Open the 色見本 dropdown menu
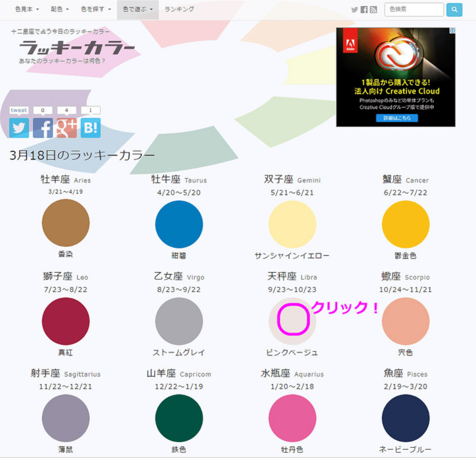This screenshot has width=476, height=458. click(x=27, y=10)
